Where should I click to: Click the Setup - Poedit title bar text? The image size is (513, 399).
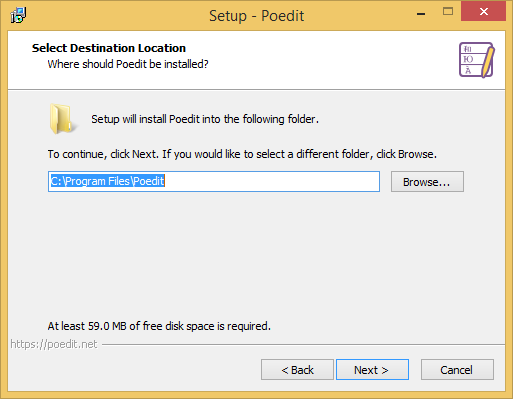(x=256, y=16)
